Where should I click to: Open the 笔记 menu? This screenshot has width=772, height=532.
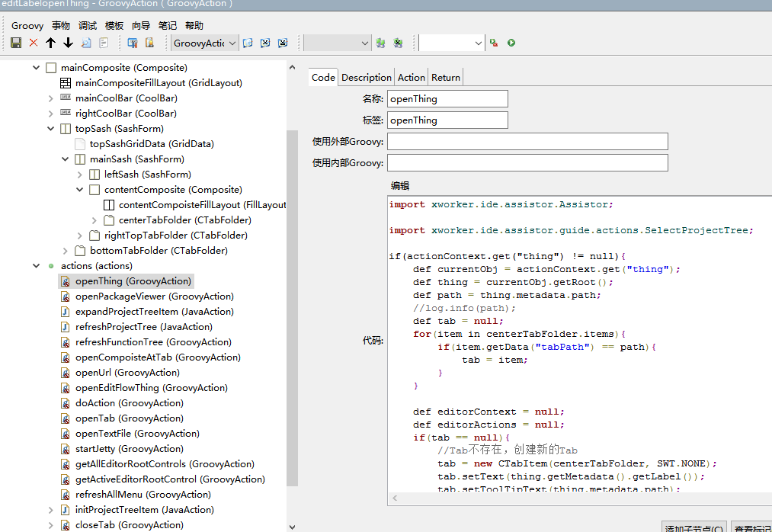[168, 26]
